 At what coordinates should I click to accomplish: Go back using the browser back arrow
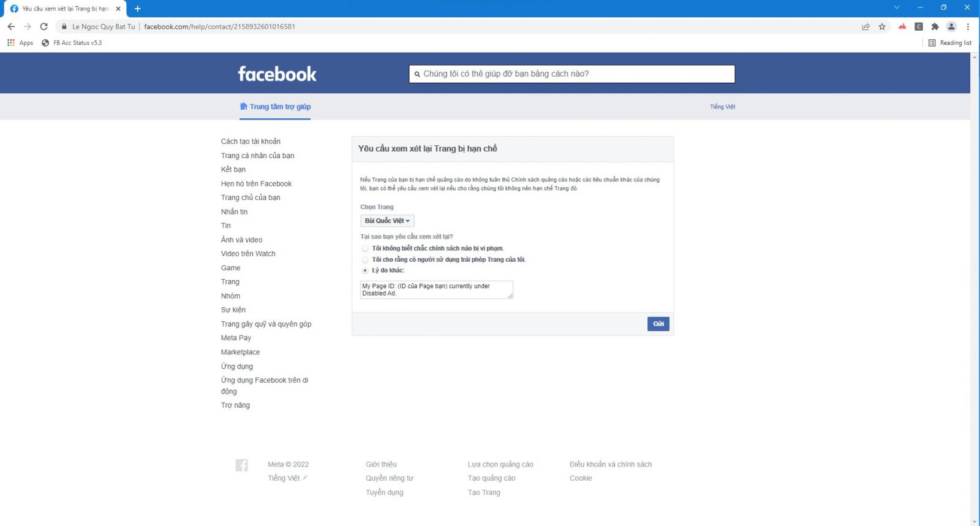11,26
